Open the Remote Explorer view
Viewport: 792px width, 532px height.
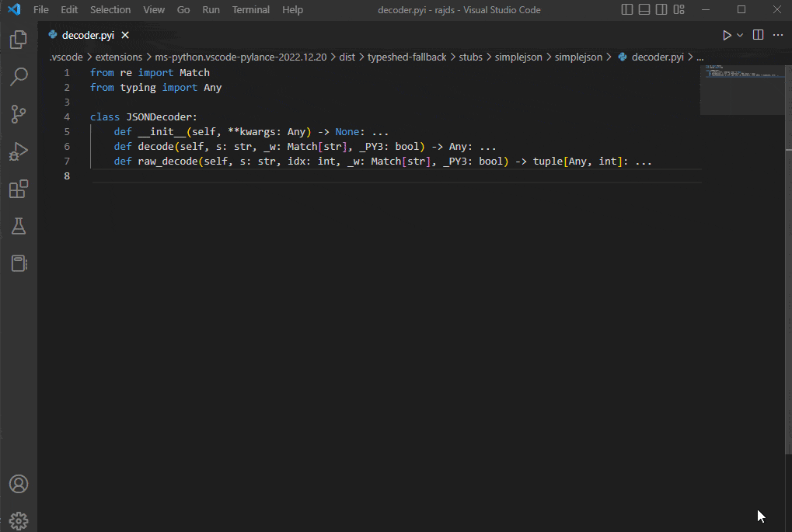[19, 263]
